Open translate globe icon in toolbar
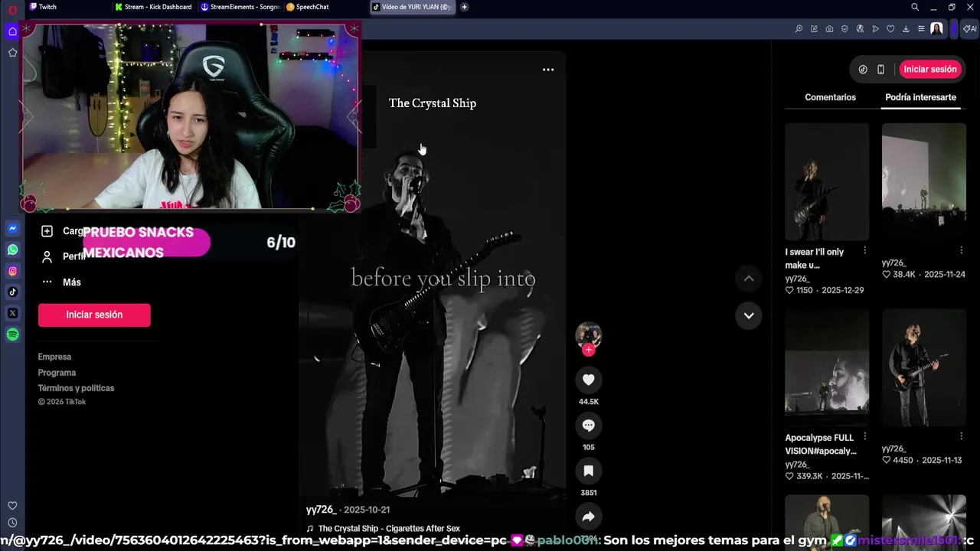 pyautogui.click(x=860, y=29)
